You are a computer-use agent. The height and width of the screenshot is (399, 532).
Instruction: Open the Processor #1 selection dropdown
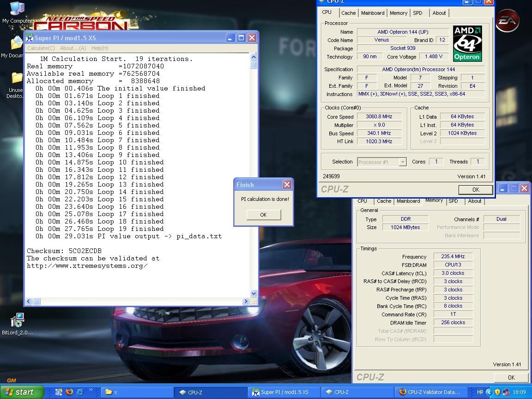(x=402, y=162)
